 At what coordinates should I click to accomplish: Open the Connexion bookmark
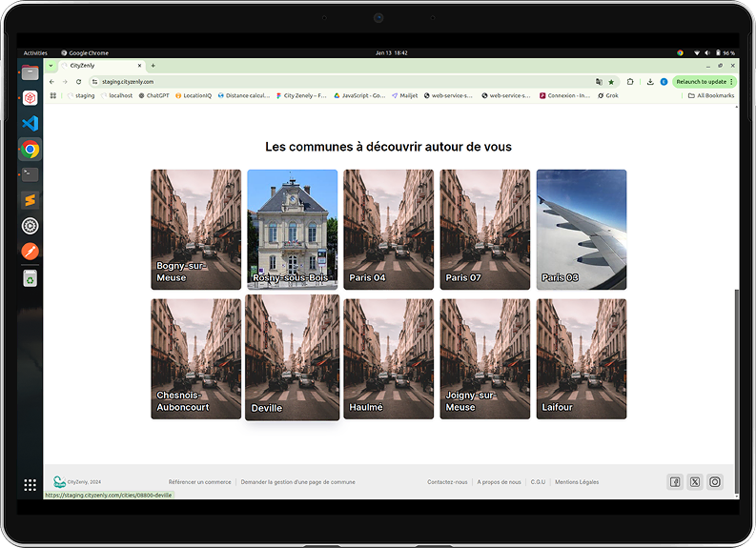point(564,95)
